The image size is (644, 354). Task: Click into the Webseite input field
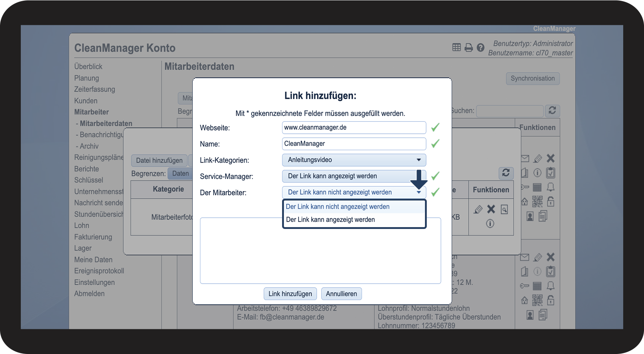(354, 128)
